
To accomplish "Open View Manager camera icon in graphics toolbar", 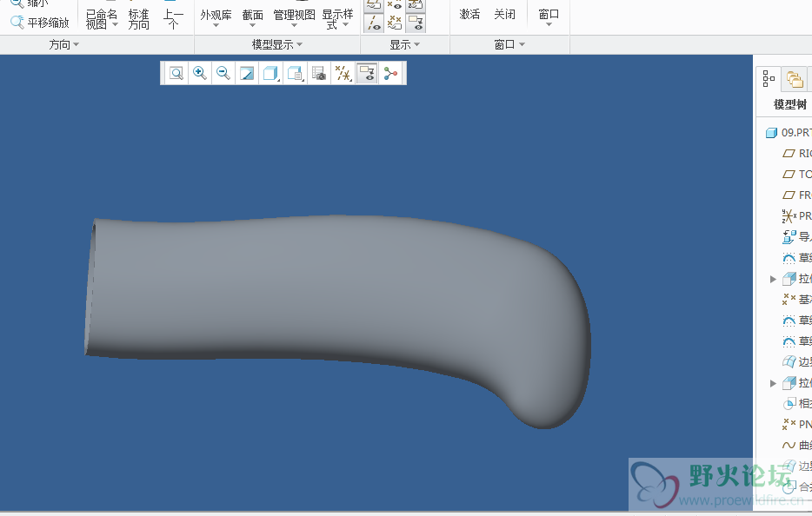I will pyautogui.click(x=319, y=74).
